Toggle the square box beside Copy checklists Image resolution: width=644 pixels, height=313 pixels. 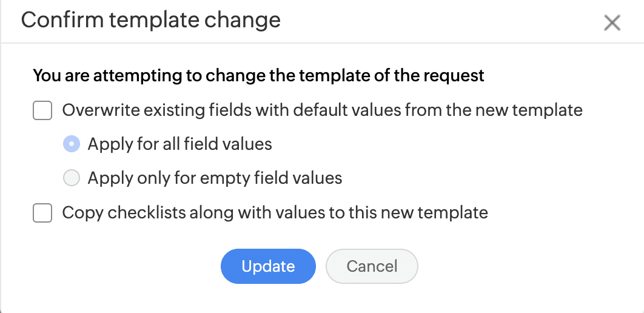point(42,213)
